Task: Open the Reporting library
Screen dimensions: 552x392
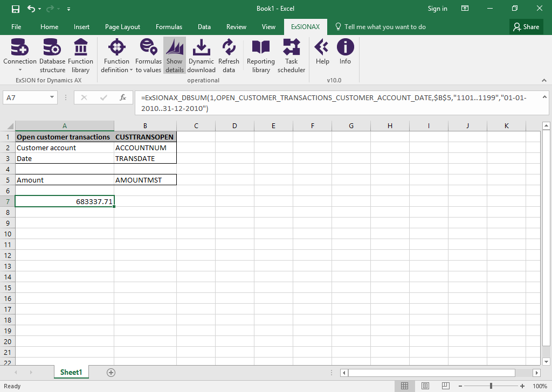Action: [x=261, y=55]
